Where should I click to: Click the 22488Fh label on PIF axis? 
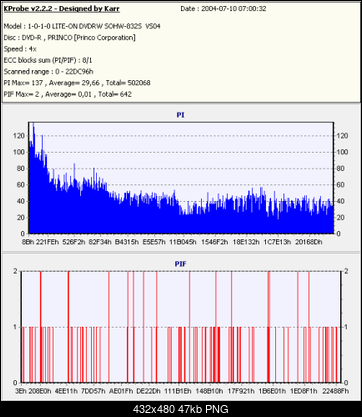click(335, 391)
